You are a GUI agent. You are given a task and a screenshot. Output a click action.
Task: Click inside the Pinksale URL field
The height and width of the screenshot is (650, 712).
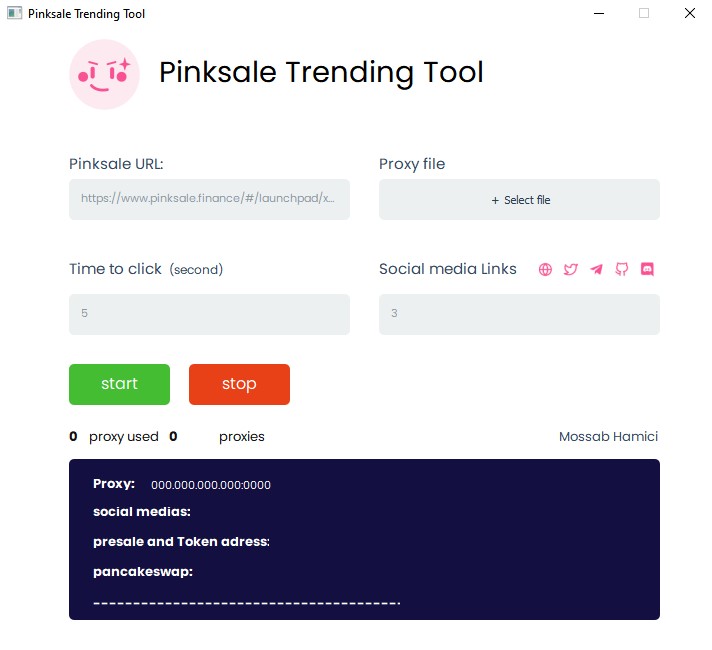[x=209, y=199]
